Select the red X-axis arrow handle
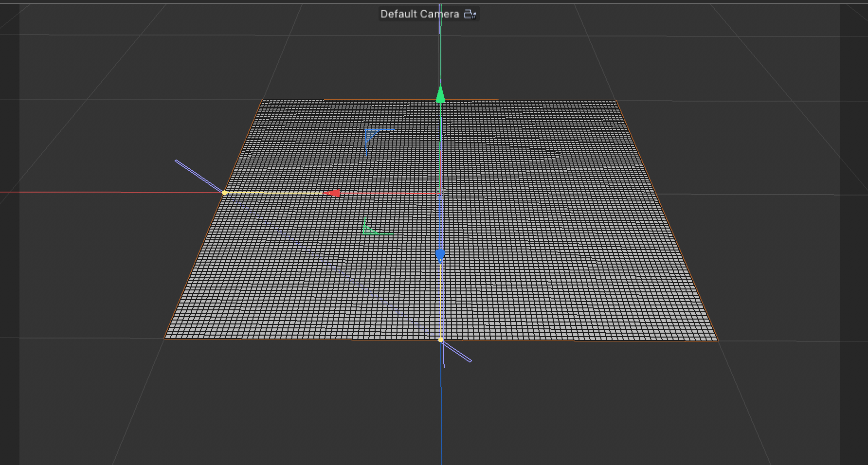This screenshot has height=465, width=868. [x=332, y=193]
